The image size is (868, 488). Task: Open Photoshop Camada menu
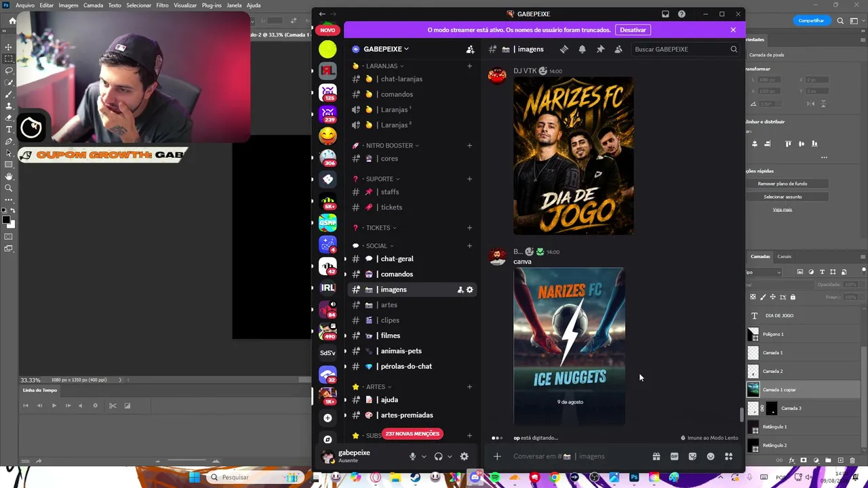coord(93,5)
